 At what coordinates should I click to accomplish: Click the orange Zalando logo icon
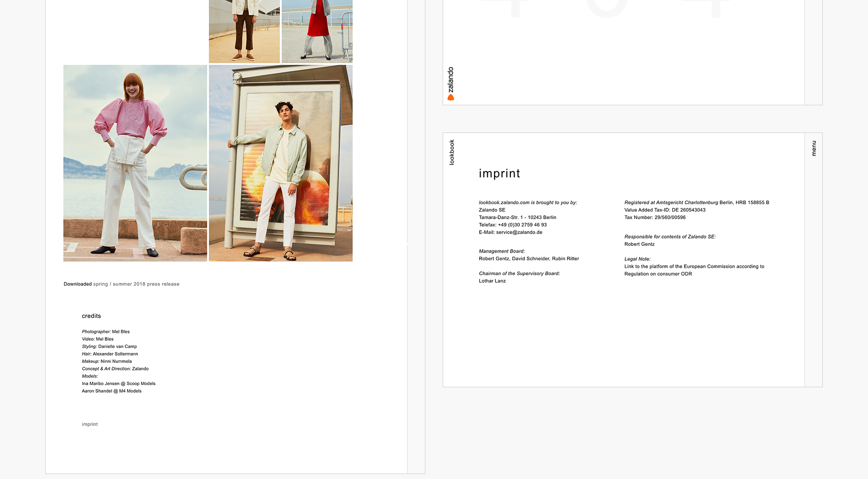coord(451,97)
